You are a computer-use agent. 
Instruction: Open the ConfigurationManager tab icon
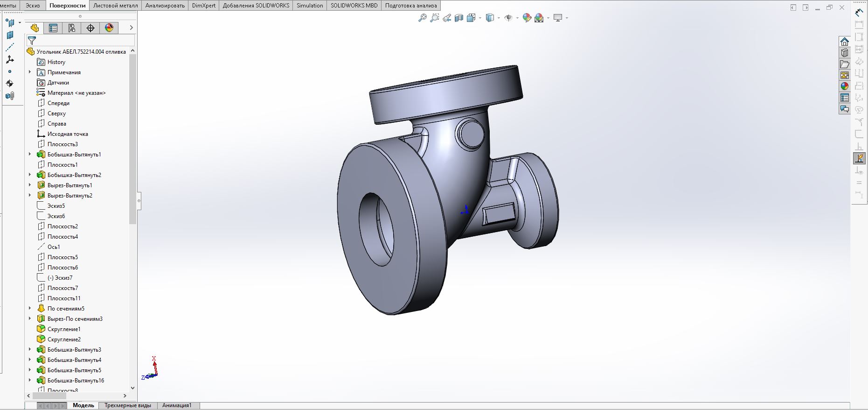click(72, 28)
